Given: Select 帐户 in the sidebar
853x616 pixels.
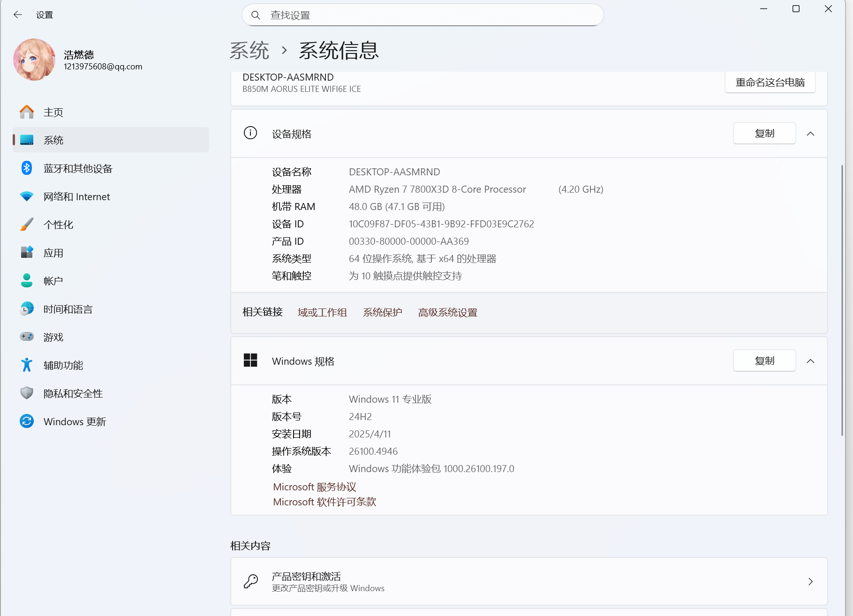Looking at the screenshot, I should (111, 281).
